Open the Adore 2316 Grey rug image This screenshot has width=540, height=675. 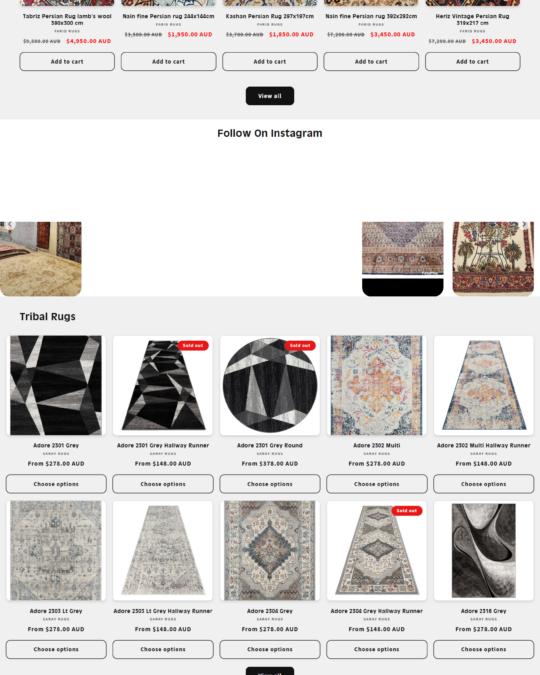(484, 551)
